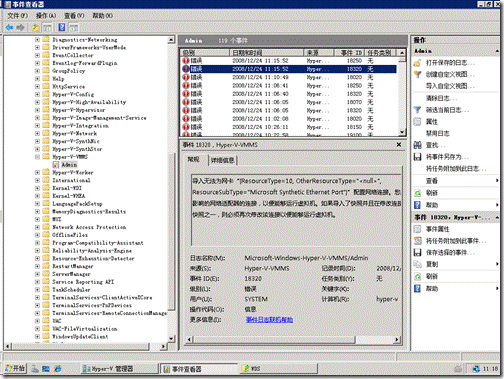Click Disable Log in actions pane

[x=438, y=133]
